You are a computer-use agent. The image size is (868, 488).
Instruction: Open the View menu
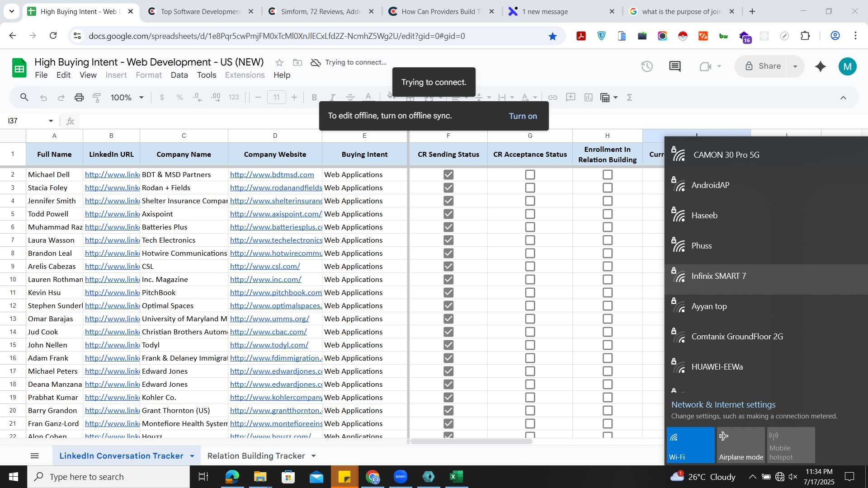[x=88, y=75]
